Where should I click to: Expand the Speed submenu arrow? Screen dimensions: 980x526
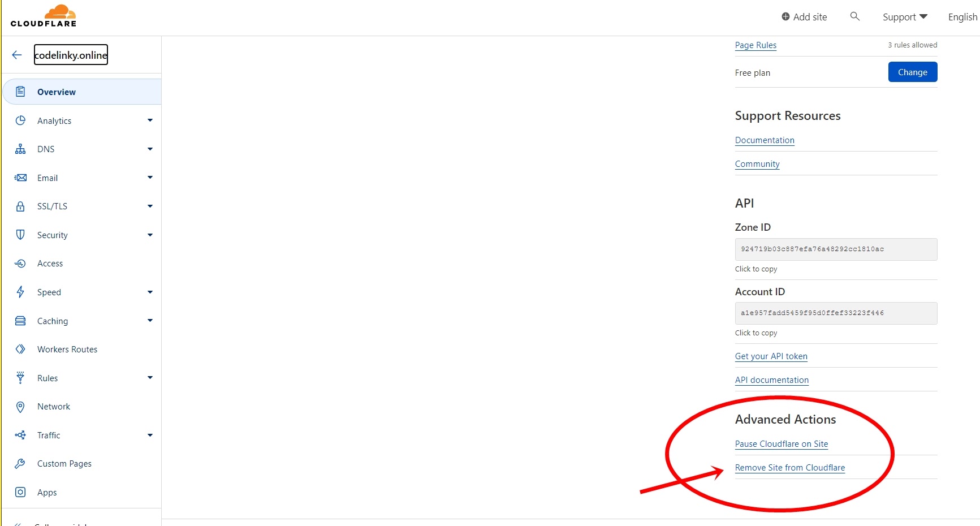coord(150,292)
